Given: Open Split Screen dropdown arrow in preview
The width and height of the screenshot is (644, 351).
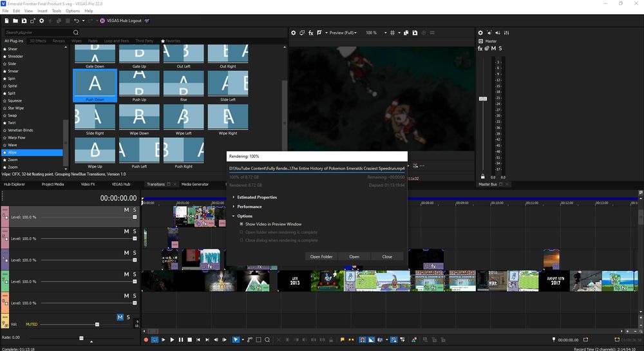Looking at the screenshot, I should click(x=326, y=33).
